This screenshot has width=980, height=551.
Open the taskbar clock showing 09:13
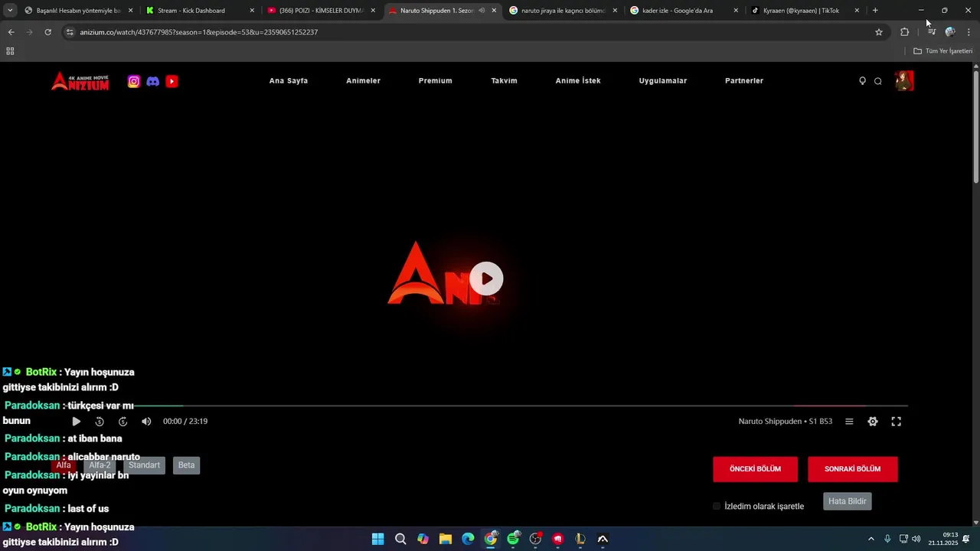click(x=943, y=540)
